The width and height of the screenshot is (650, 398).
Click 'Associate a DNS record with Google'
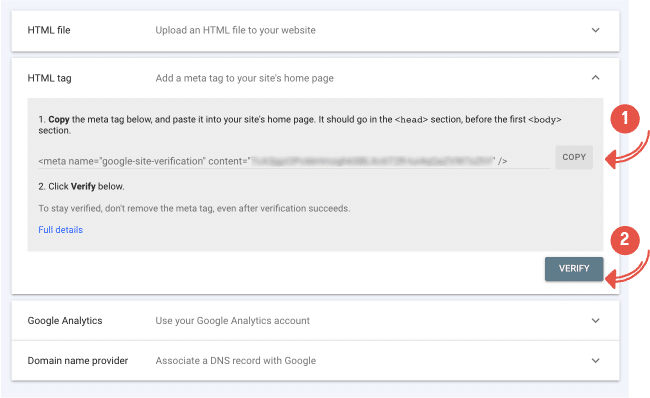click(x=235, y=361)
